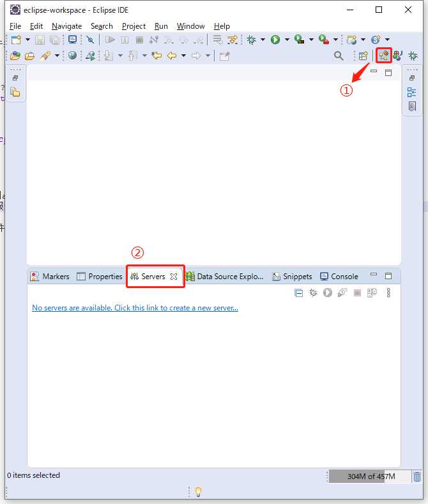The width and height of the screenshot is (428, 504).
Task: Open the New wizard dropdown arrow
Action: click(27, 40)
